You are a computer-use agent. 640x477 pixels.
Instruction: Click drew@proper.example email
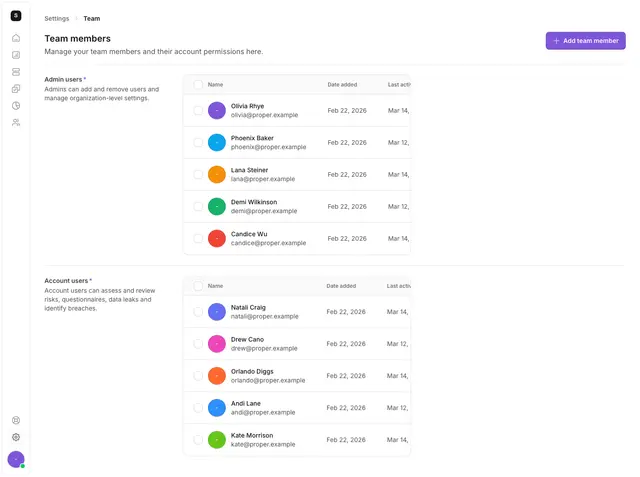264,348
